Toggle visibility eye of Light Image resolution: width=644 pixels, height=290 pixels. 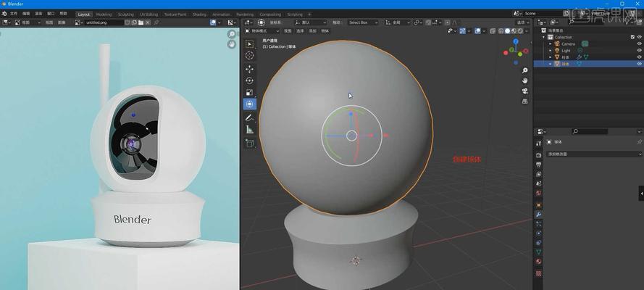click(x=639, y=50)
